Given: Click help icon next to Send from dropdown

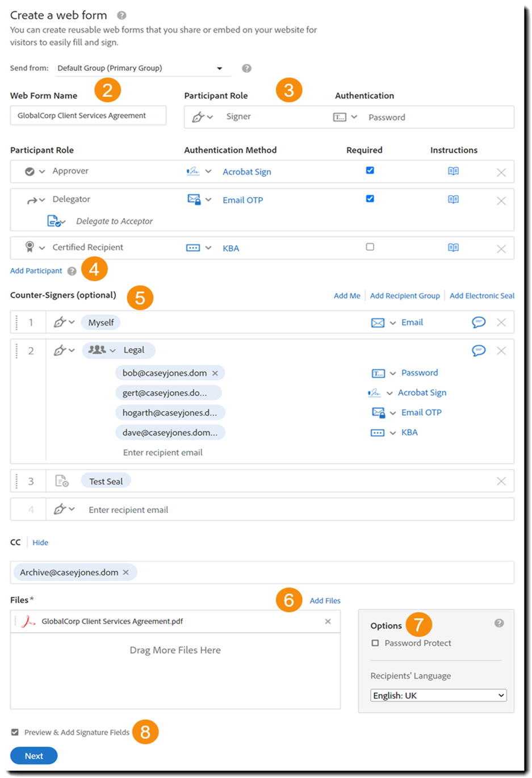Looking at the screenshot, I should (x=246, y=68).
